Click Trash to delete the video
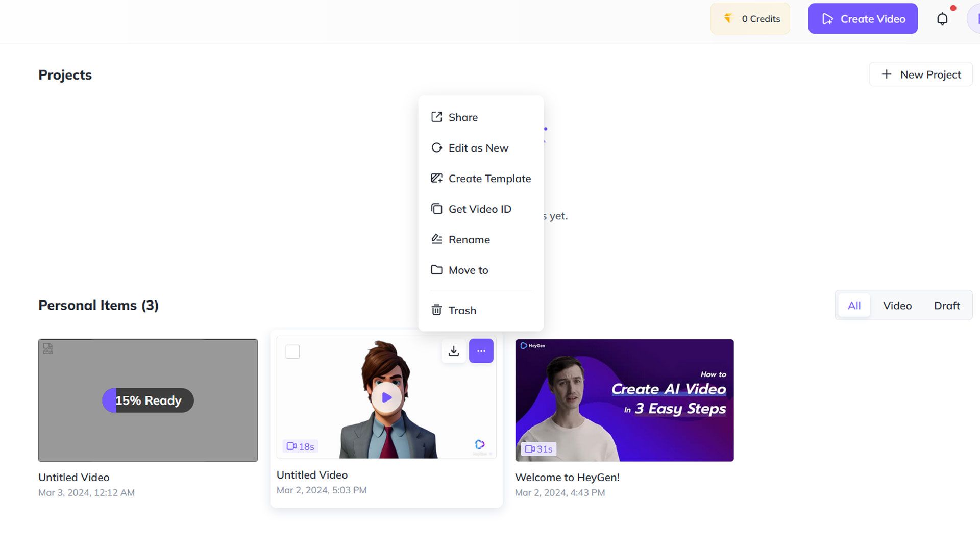980x551 pixels. pos(461,311)
